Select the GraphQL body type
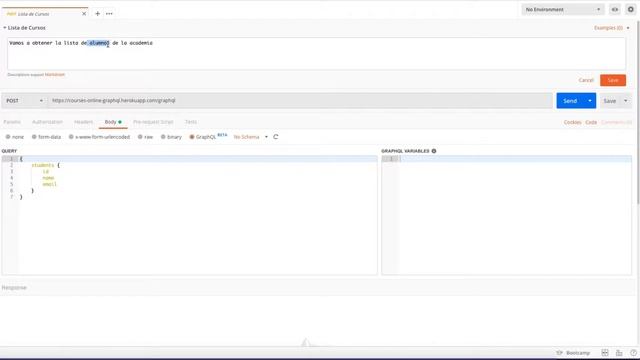The height and width of the screenshot is (360, 640). point(202,137)
